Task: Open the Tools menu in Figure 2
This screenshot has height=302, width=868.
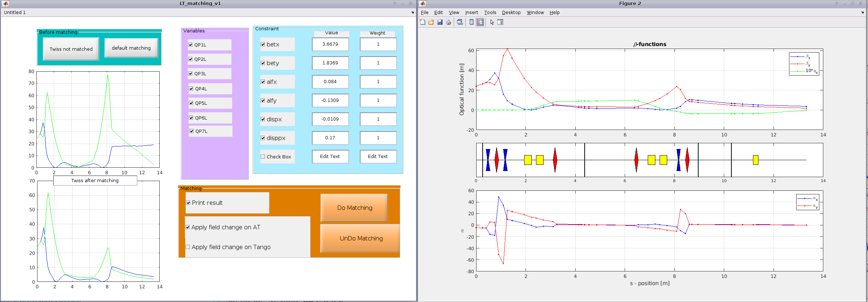Action: pos(490,13)
